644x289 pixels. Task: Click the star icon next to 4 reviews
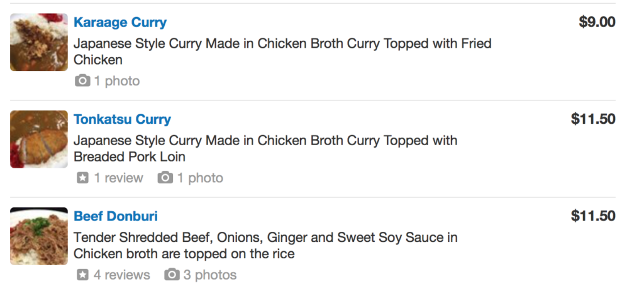point(82,275)
